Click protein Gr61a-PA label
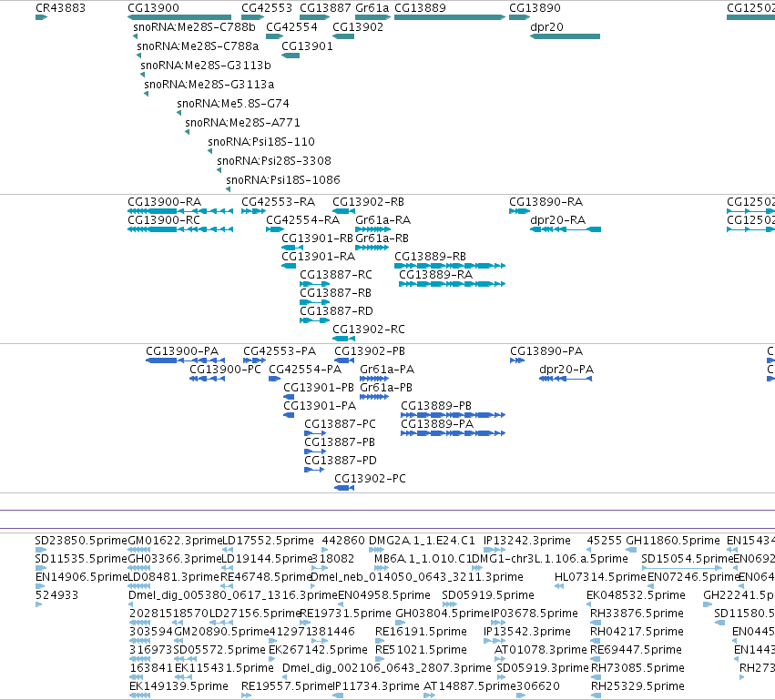This screenshot has height=700, width=775. click(387, 370)
